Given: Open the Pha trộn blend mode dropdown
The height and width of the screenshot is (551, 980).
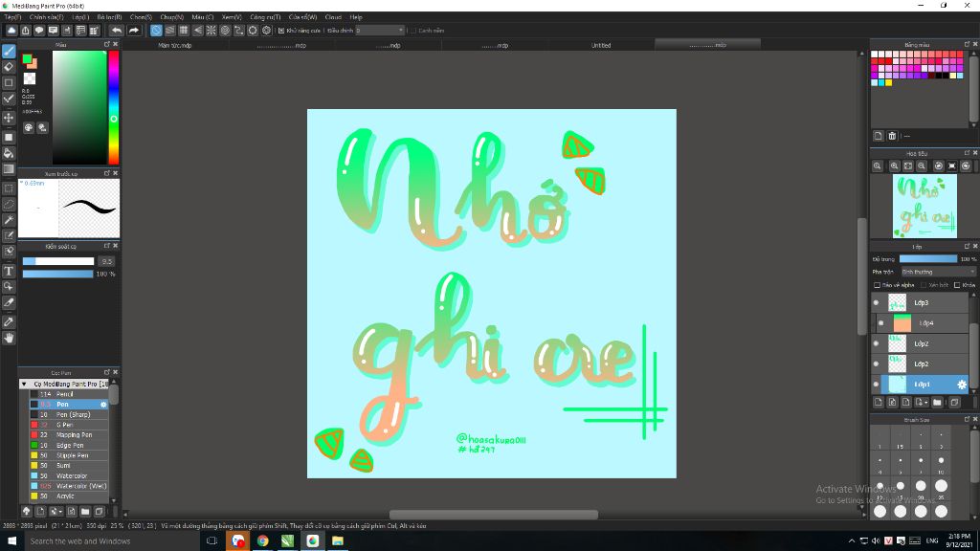Looking at the screenshot, I should point(938,272).
